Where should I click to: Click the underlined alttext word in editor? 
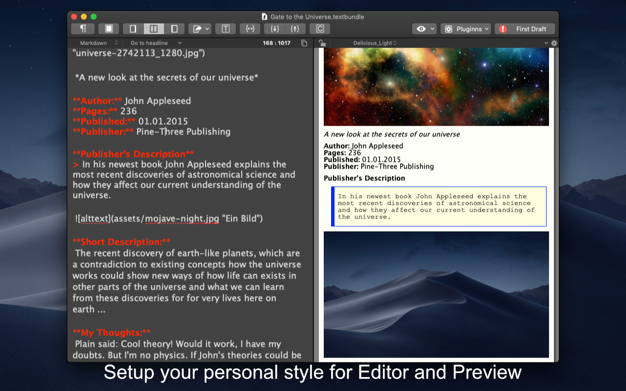[x=95, y=218]
